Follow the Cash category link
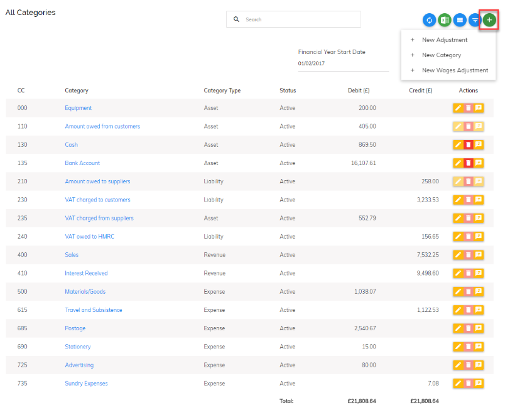Screen dimensions: 505x420 point(71,144)
